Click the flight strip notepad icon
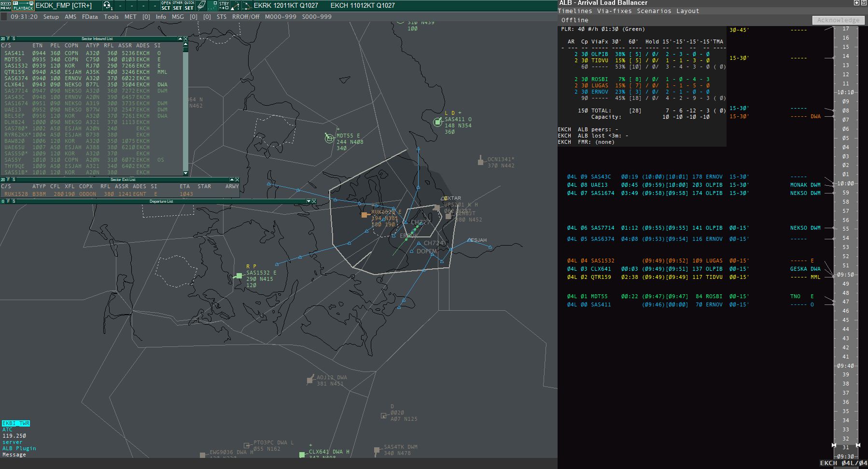 point(201,5)
